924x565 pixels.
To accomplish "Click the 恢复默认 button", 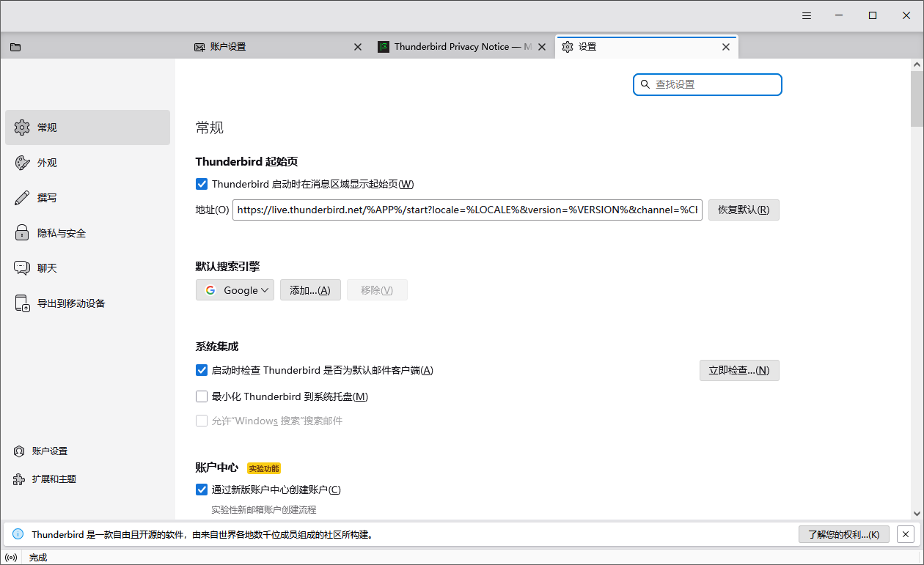I will [743, 210].
